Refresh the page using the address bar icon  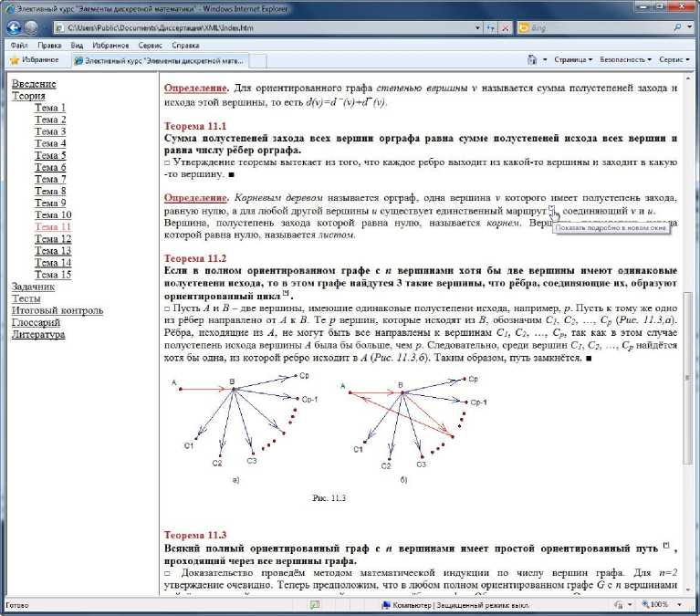(x=490, y=28)
